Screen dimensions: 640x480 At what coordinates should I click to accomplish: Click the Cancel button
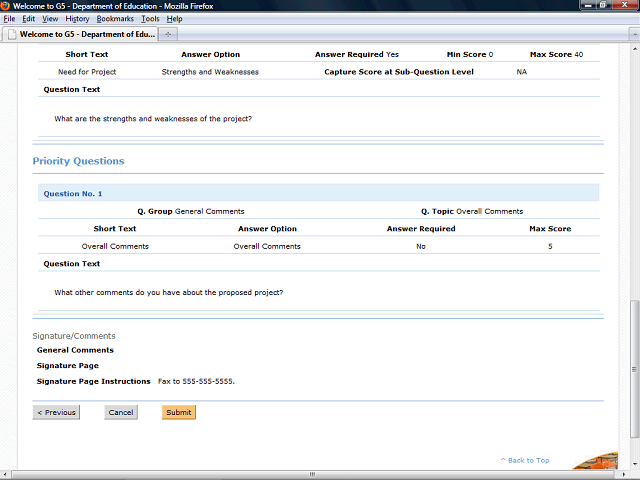click(121, 412)
